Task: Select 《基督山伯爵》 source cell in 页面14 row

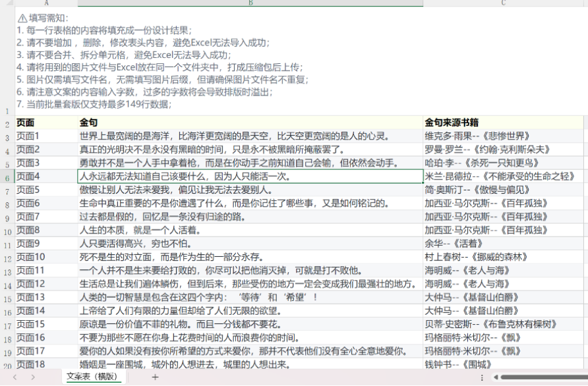Action: [503, 311]
